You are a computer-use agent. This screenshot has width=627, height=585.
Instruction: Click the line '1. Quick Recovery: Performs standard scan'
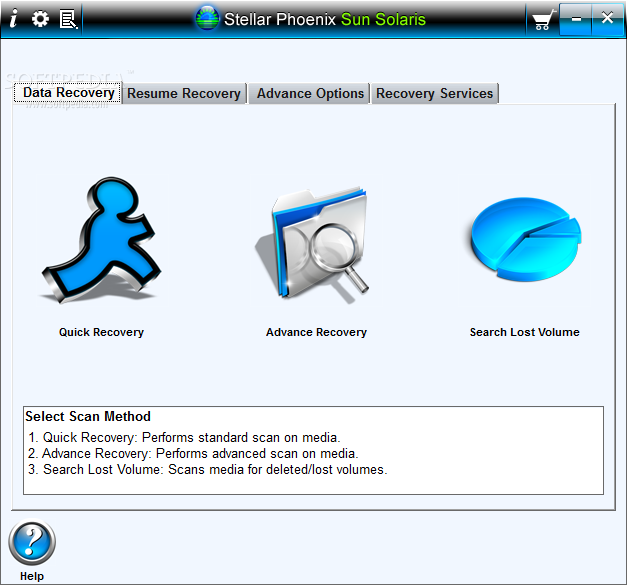[184, 437]
